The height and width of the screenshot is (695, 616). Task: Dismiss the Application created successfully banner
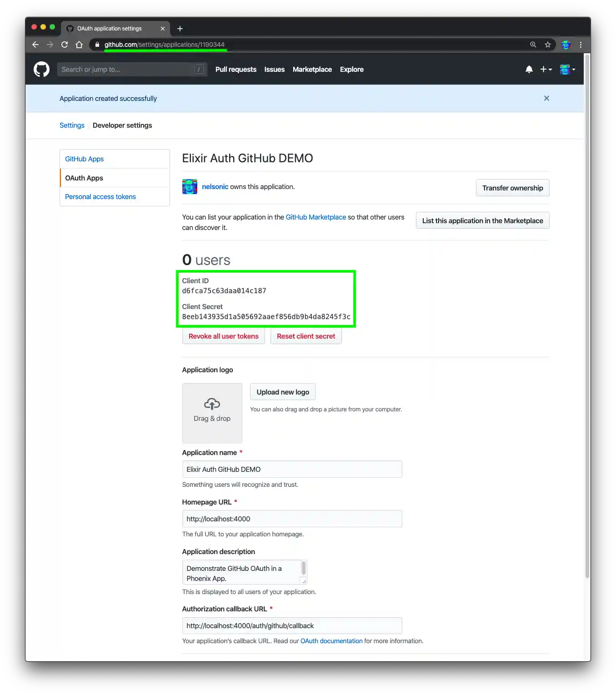pos(546,98)
